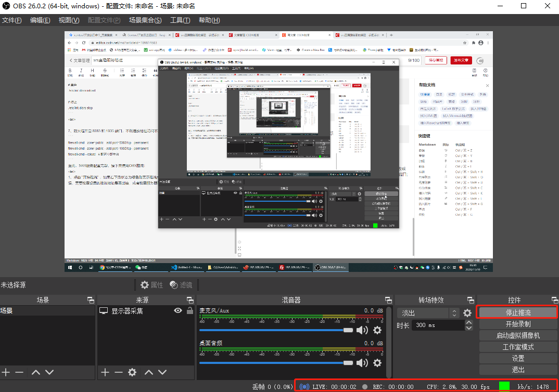
Task: Select the 显示器采集 source row
Action: click(146, 311)
